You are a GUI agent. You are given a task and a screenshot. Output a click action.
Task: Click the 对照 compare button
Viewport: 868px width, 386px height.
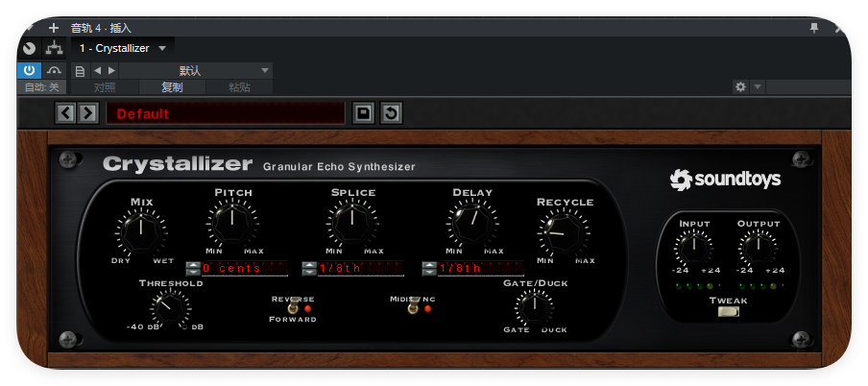105,87
